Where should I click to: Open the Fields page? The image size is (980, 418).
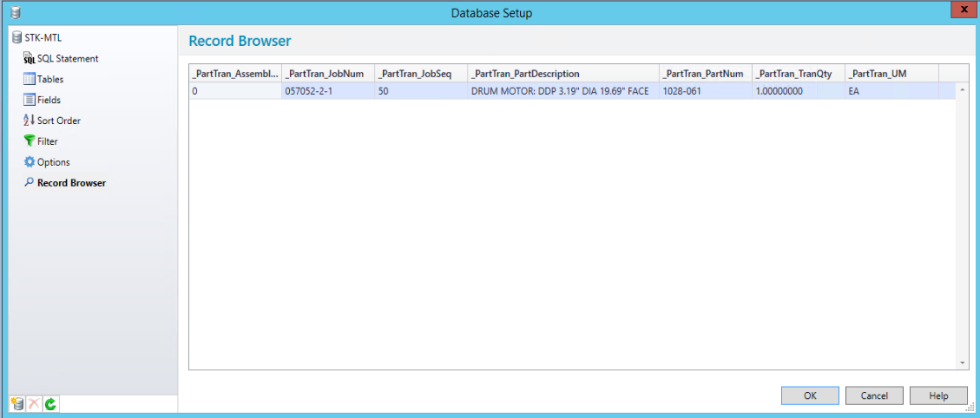click(x=42, y=100)
